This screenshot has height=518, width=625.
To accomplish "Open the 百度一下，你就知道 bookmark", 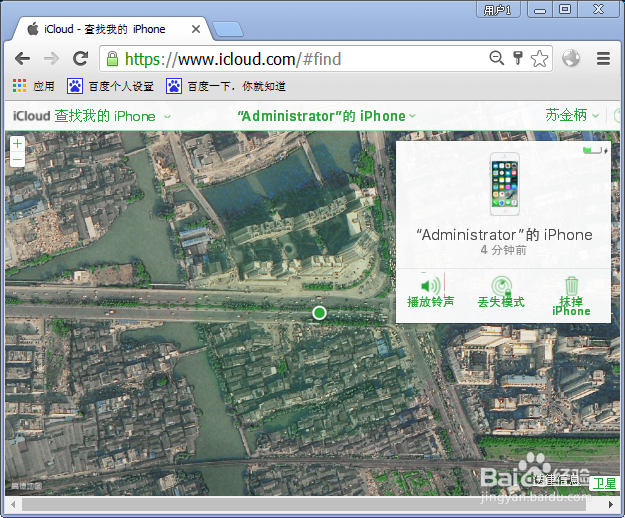I will tap(226, 86).
